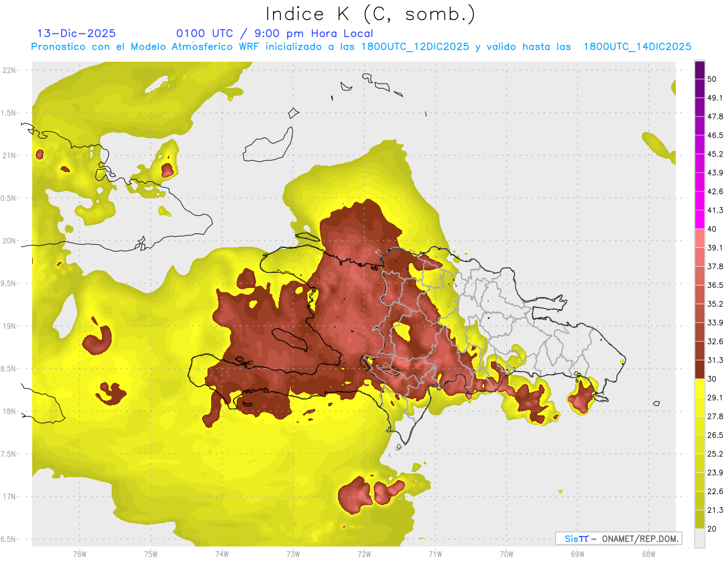The width and height of the screenshot is (728, 562).
Task: Click the color bar value "25.2"
Action: click(715, 454)
